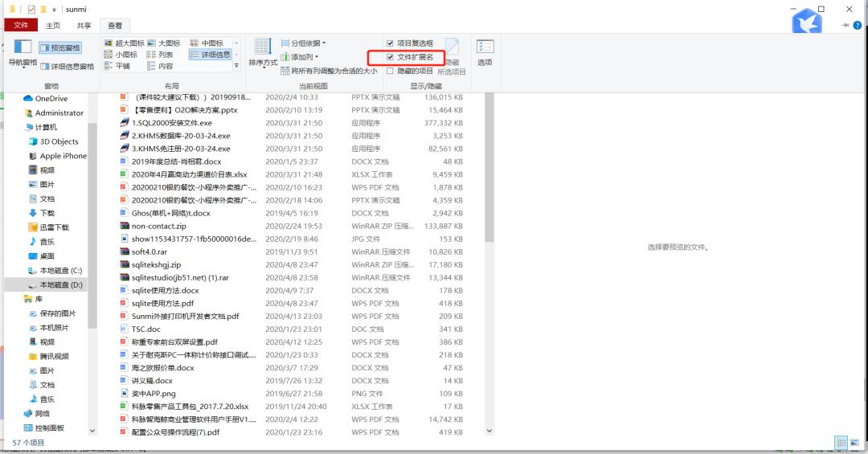
Task: Click the icon of 1.SQL2000安装文件.exe
Action: pyautogui.click(x=125, y=123)
